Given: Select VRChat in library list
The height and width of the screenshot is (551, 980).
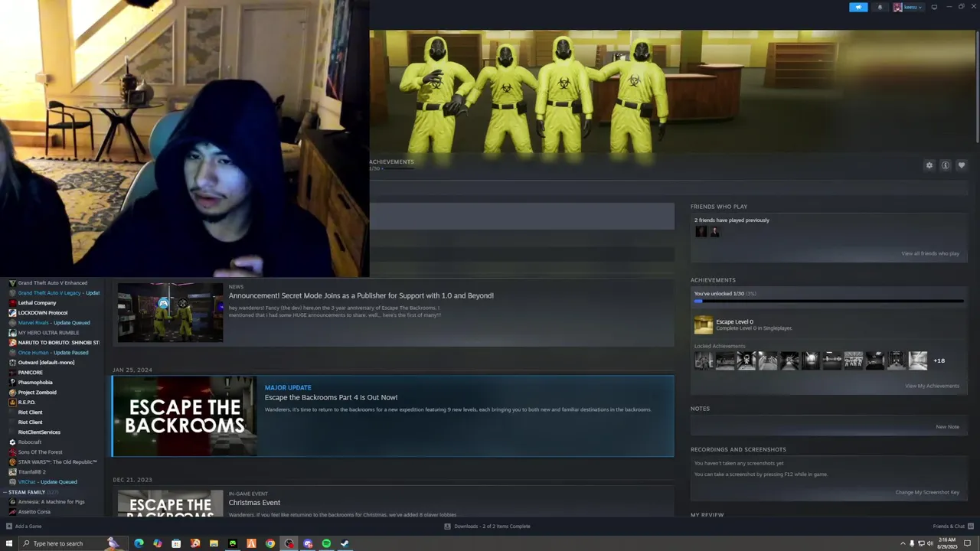Looking at the screenshot, I should click(47, 482).
